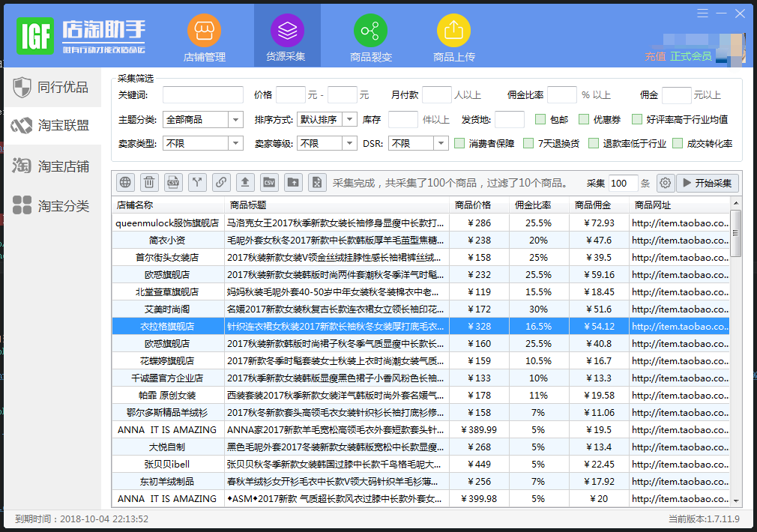Viewport: 757px width, 532px height.
Task: Click the 正式会员 membership link
Action: click(691, 56)
